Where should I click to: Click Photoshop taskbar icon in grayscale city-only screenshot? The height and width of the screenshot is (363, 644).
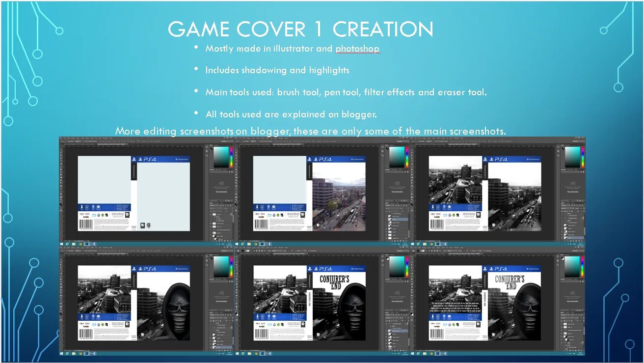437,244
